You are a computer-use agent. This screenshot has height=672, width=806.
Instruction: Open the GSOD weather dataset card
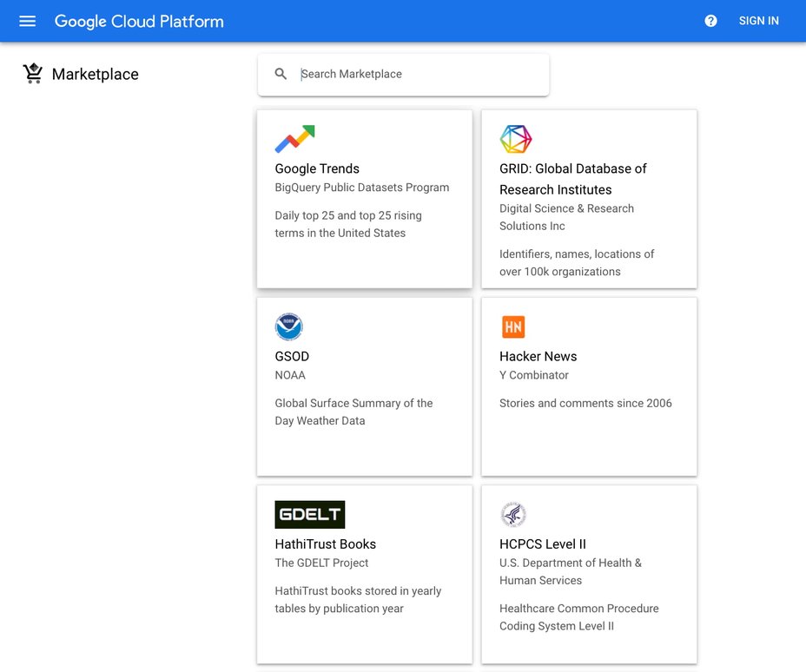coord(364,386)
